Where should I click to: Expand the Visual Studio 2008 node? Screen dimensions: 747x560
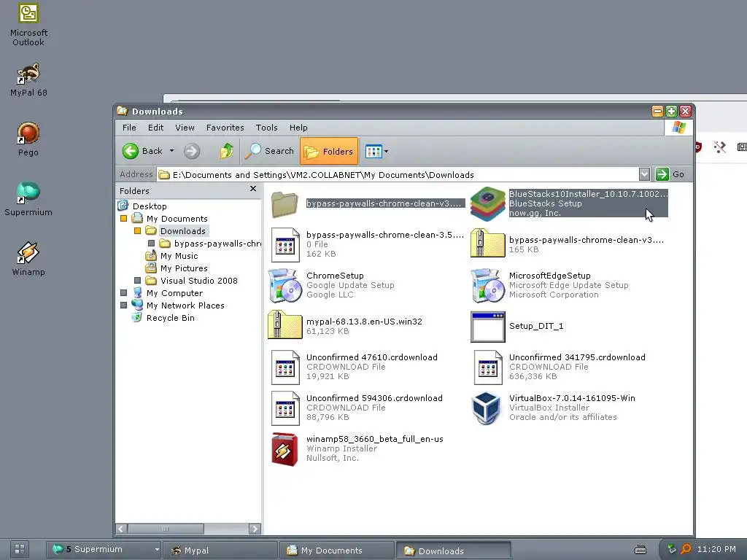coord(137,281)
